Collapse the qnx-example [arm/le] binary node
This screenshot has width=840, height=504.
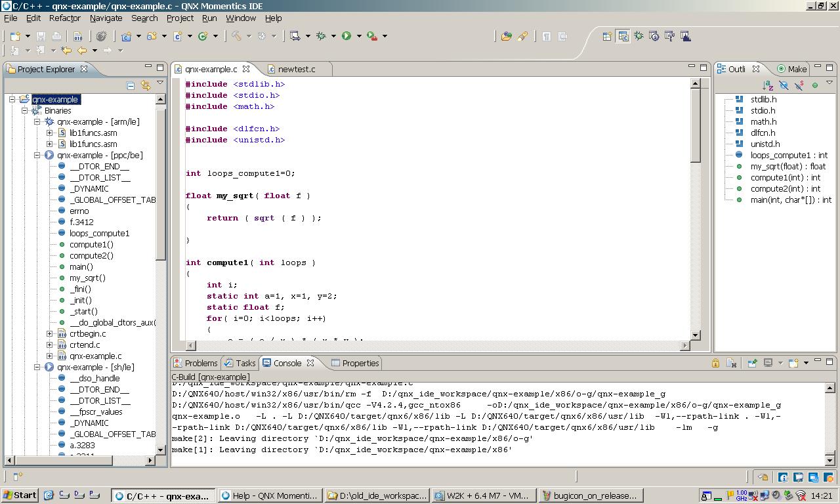pyautogui.click(x=37, y=121)
